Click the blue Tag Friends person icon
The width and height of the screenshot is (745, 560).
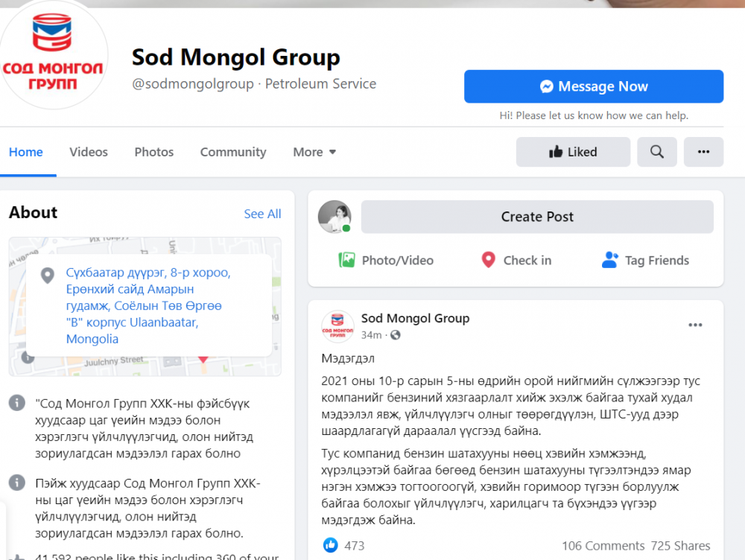point(609,260)
